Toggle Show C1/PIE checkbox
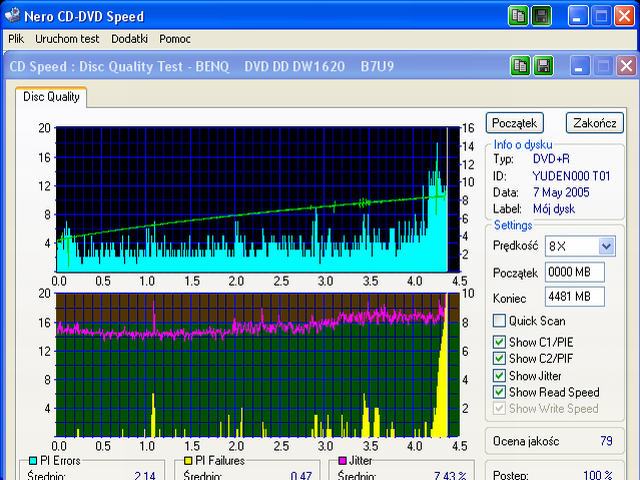 click(x=499, y=342)
